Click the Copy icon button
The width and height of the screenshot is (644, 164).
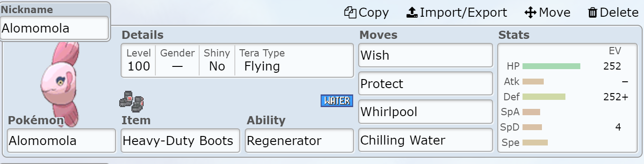pyautogui.click(x=366, y=13)
